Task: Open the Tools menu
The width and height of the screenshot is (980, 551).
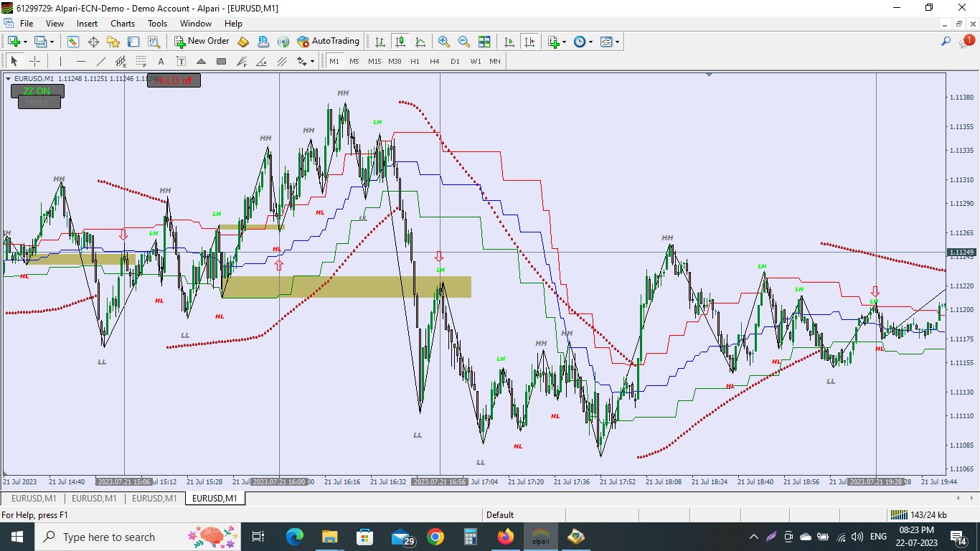Action: pyautogui.click(x=157, y=24)
